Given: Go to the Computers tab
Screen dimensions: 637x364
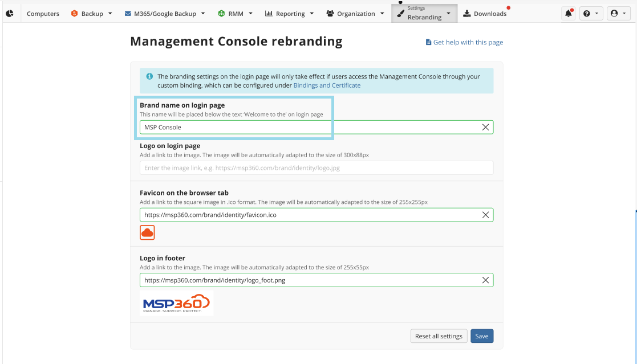Looking at the screenshot, I should click(x=43, y=14).
